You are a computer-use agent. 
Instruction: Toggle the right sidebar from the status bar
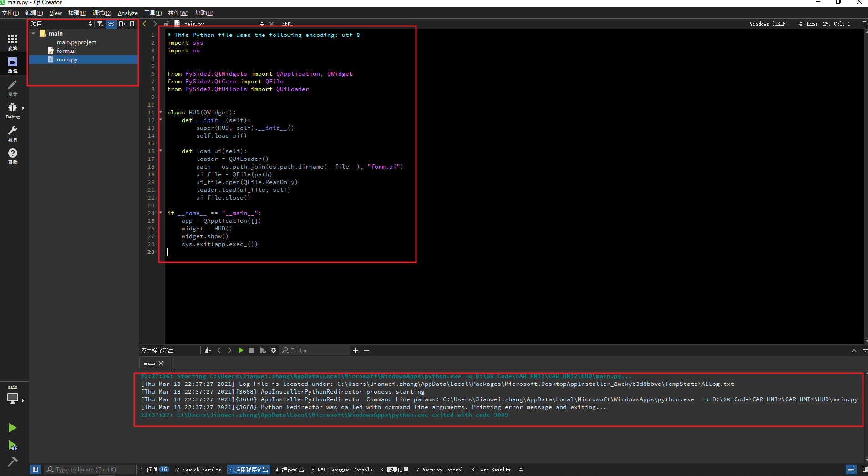pyautogui.click(x=864, y=469)
